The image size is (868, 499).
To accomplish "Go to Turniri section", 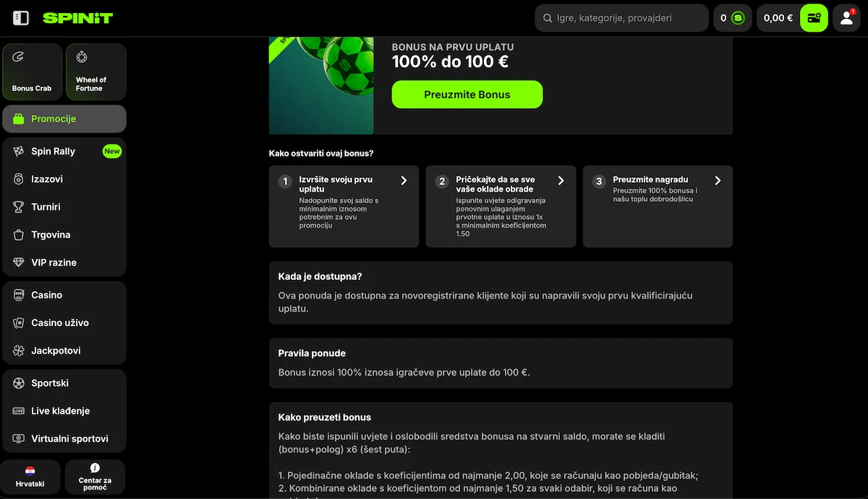I will (46, 207).
